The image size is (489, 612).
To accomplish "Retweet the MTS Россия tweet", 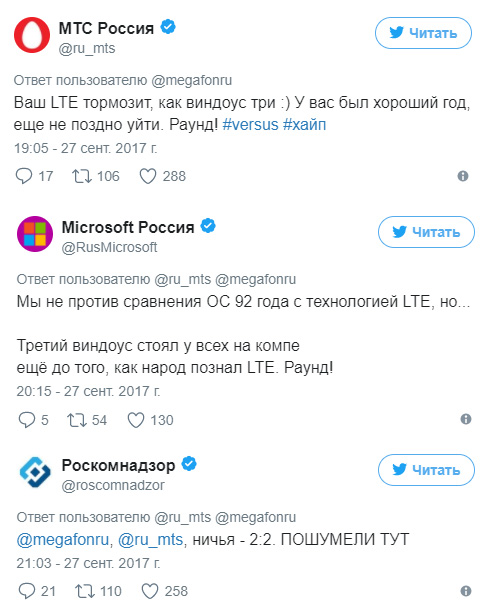I will click(x=82, y=176).
